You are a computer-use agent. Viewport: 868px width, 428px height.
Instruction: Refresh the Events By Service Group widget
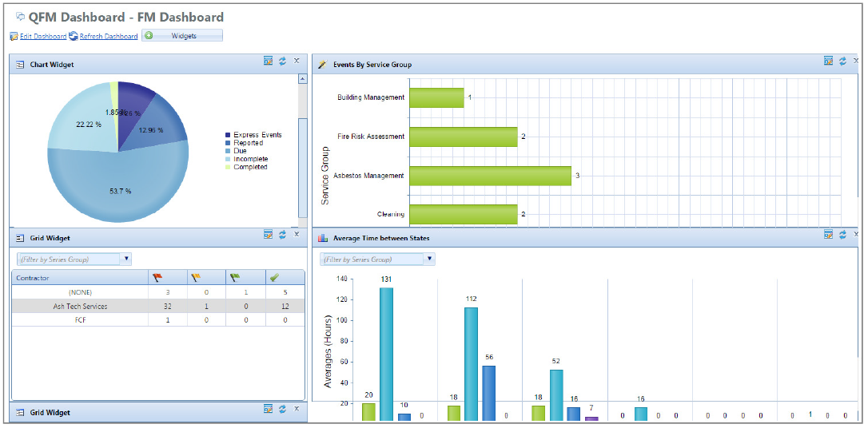click(x=842, y=61)
